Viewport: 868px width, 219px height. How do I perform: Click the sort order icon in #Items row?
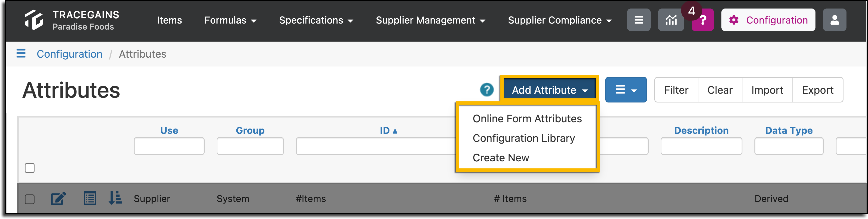coord(115,198)
